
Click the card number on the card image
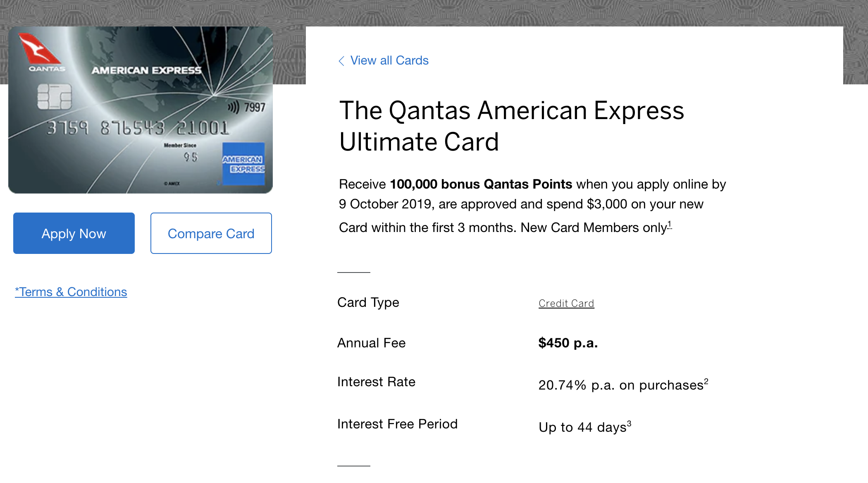point(138,128)
